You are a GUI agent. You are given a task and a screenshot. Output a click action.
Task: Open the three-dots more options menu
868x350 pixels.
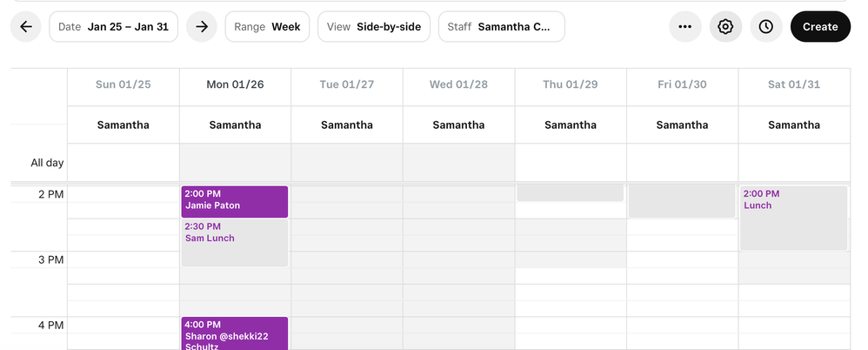click(685, 27)
